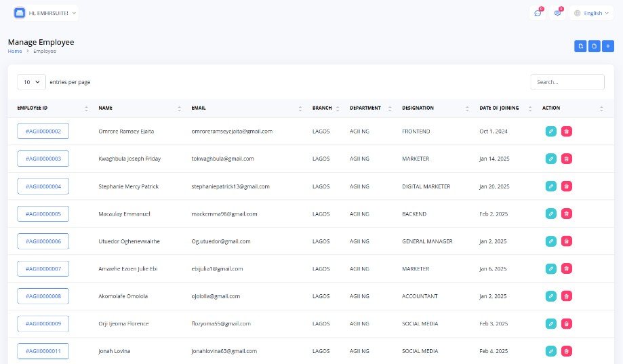Open employee #AGII0000011 profile
Screen dimensions: 623x364
[43, 351]
